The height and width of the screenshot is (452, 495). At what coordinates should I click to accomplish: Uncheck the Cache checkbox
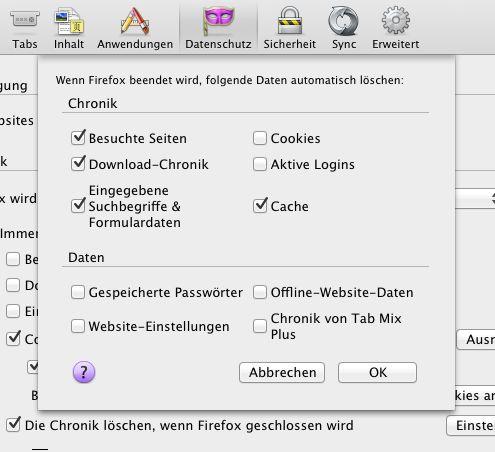tap(260, 206)
